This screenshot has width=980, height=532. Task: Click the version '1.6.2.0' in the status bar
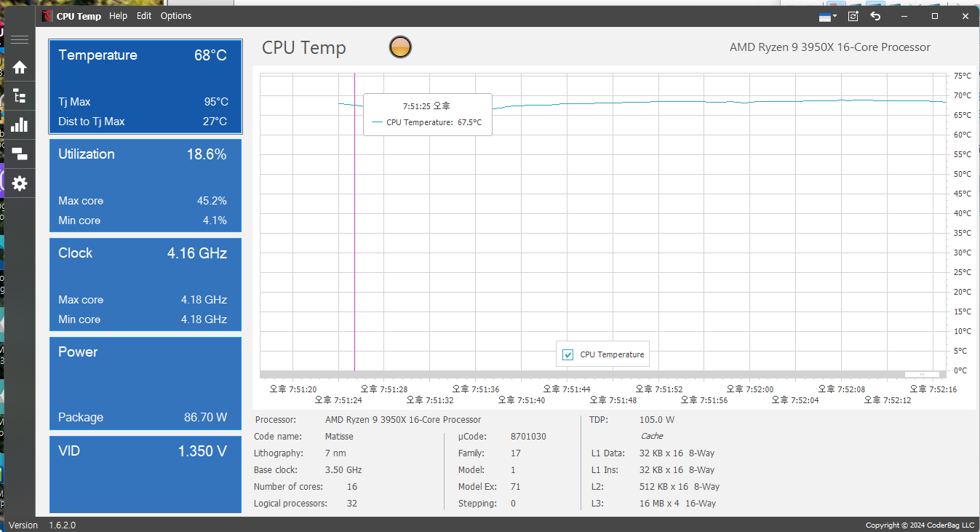63,525
